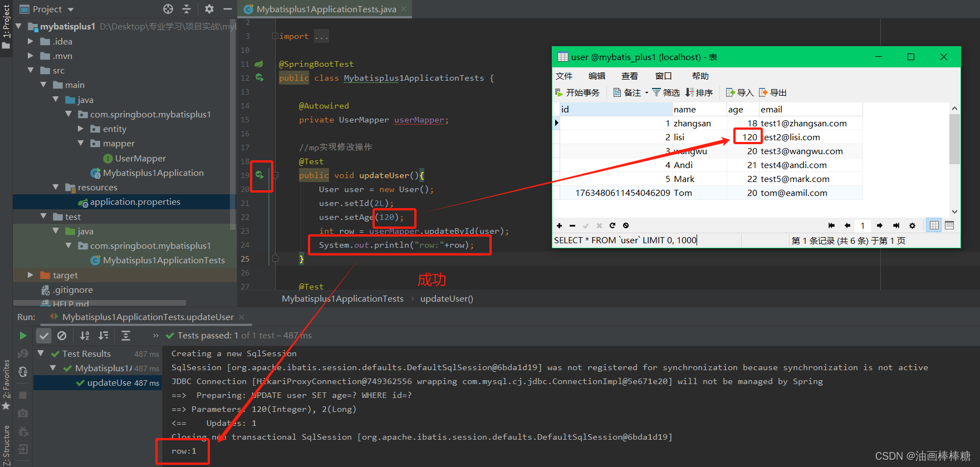Expand the target folder
This screenshot has width=980, height=467.
[x=31, y=275]
